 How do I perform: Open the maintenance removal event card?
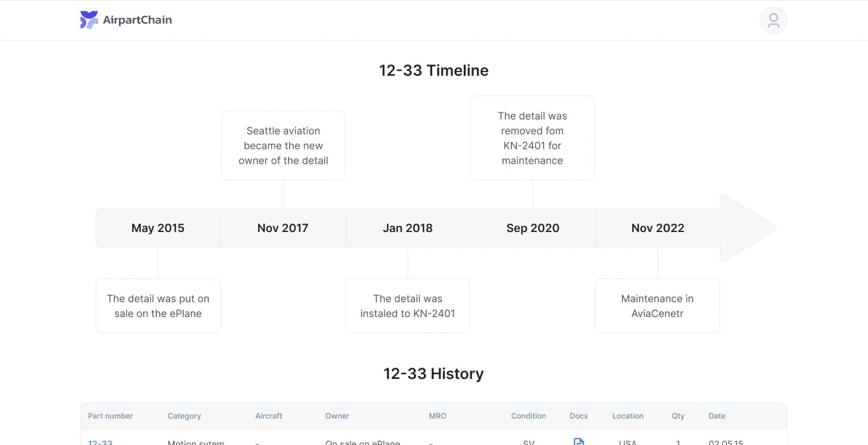click(532, 138)
